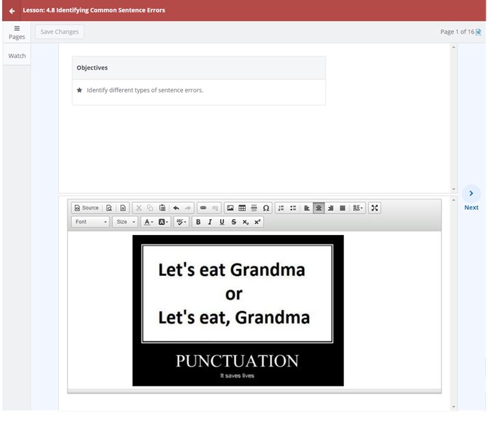492x448 pixels.
Task: Click the Preview document icon
Action: click(109, 208)
